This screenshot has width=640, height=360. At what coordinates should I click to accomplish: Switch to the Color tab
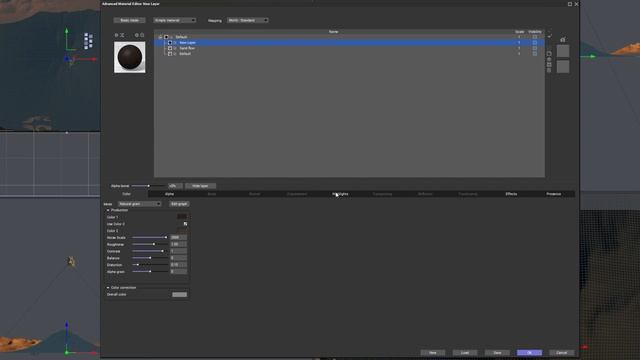(x=127, y=194)
